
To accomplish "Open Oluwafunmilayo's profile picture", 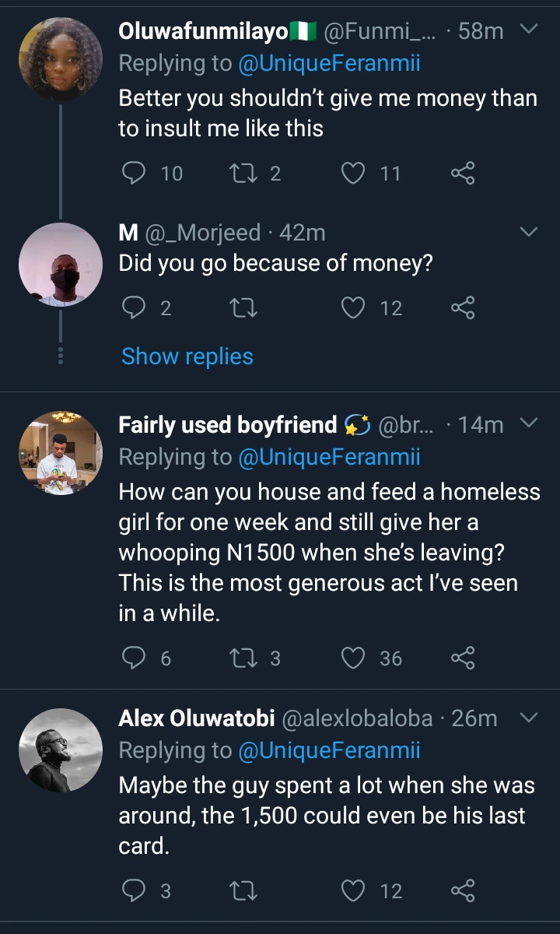I will (61, 59).
